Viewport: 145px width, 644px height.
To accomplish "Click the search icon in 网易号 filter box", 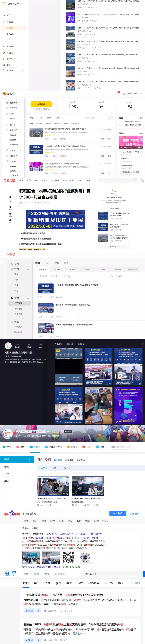I will [x=111, y=276].
